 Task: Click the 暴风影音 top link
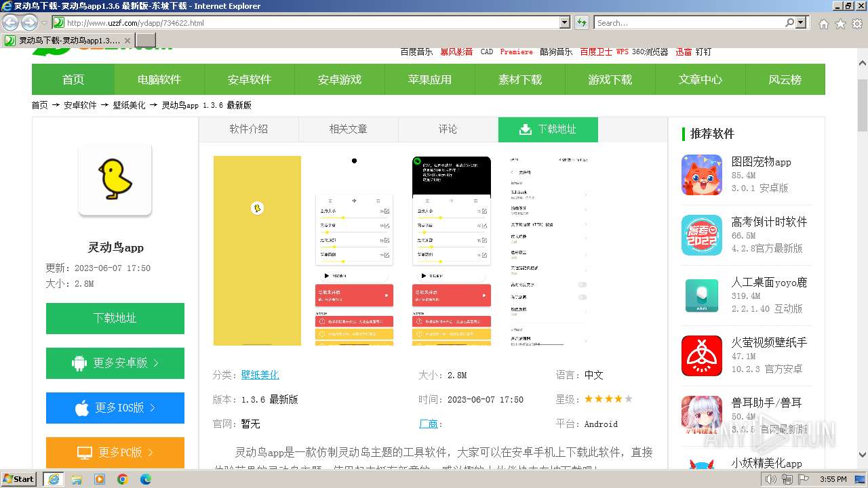pos(456,52)
